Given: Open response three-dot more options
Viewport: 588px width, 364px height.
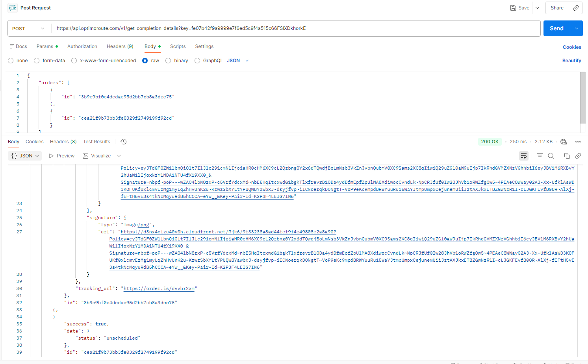Looking at the screenshot, I should 578,142.
